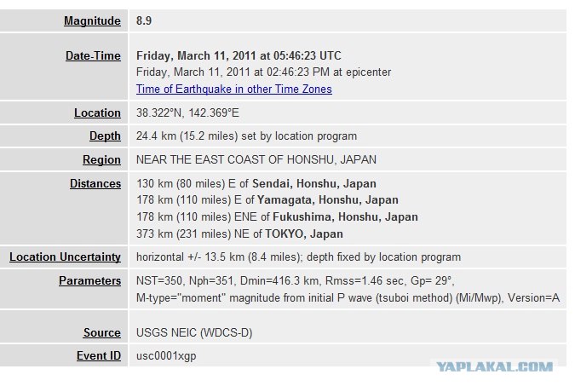575x392 pixels.
Task: Click the magnitude value 8.9
Action: [x=144, y=21]
